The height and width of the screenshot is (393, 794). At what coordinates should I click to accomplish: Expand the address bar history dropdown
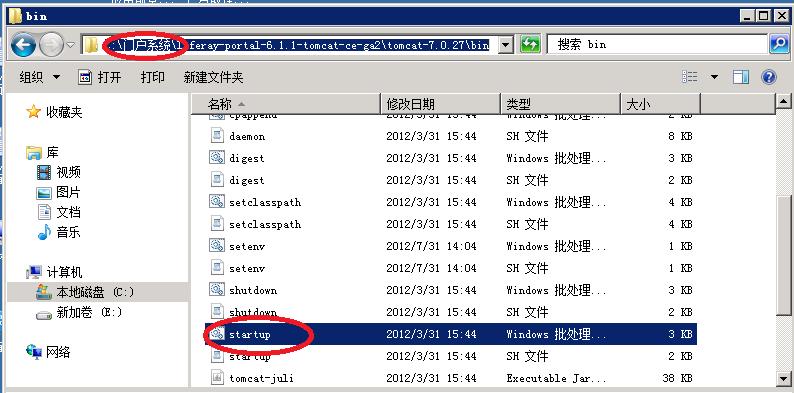[x=505, y=45]
